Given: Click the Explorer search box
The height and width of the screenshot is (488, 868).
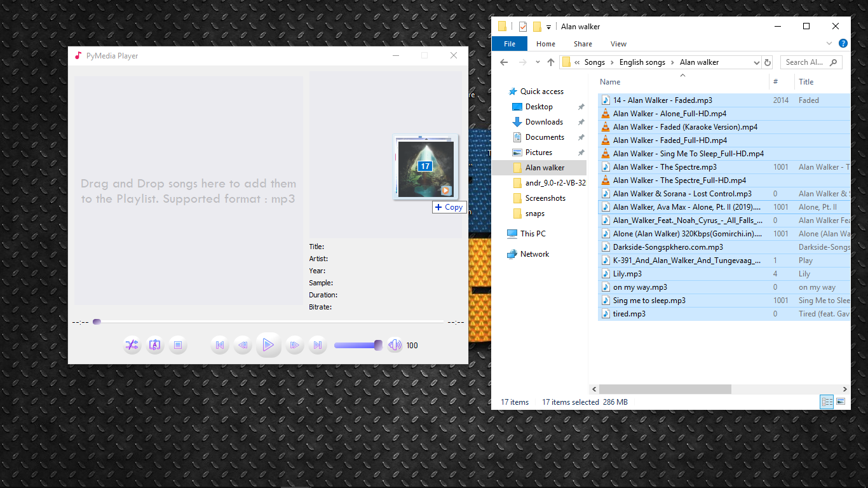Looking at the screenshot, I should pos(811,62).
